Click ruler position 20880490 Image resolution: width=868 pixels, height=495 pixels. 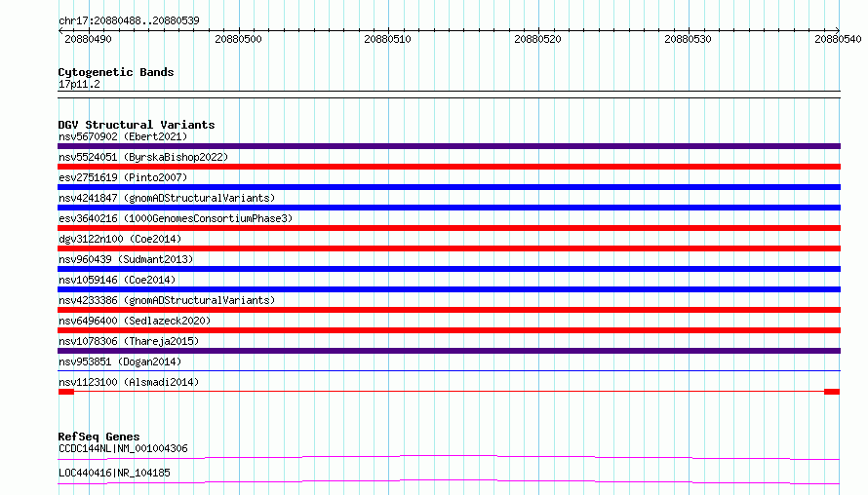88,39
